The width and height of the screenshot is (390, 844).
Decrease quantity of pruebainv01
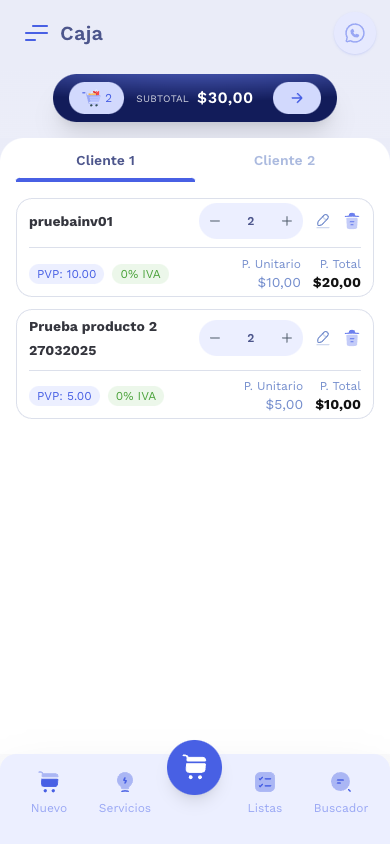pyautogui.click(x=215, y=221)
